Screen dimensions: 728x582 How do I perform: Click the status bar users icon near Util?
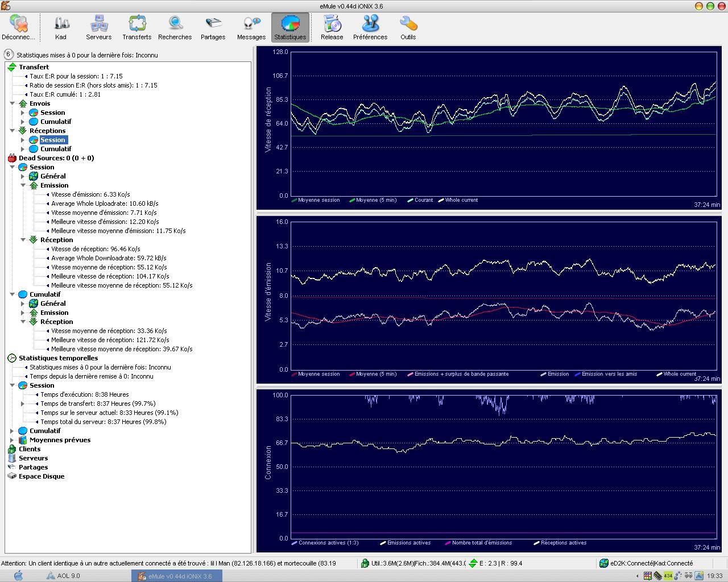tap(365, 563)
